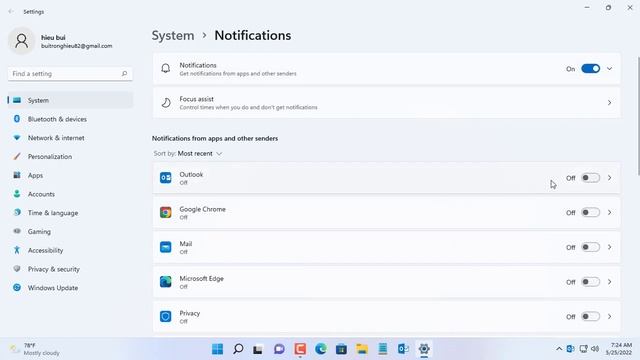Open taskbar Search
Screen dimensions: 640x360
[x=238, y=349]
